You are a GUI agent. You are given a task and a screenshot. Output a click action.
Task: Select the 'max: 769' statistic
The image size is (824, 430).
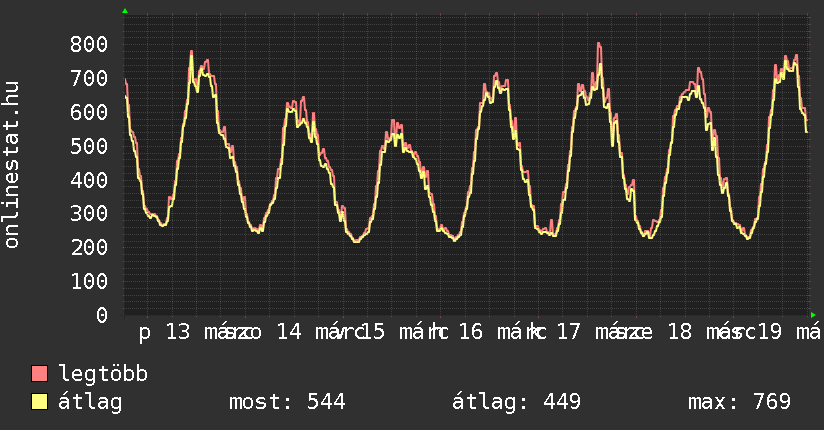(x=739, y=403)
